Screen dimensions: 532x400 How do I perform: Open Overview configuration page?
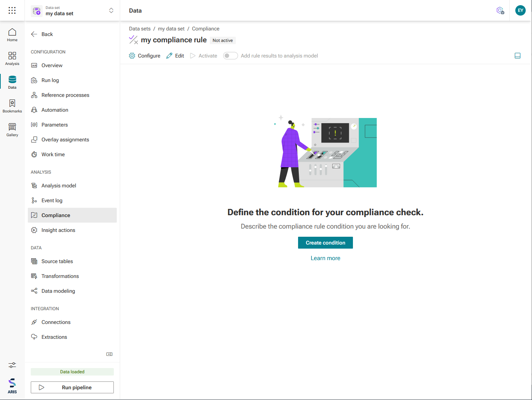(x=72, y=65)
